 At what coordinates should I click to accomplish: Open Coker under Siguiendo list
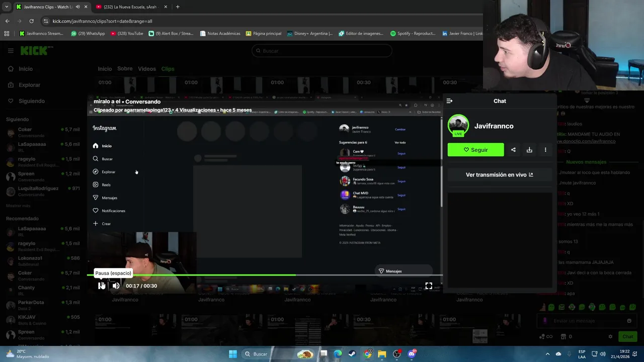point(43,132)
